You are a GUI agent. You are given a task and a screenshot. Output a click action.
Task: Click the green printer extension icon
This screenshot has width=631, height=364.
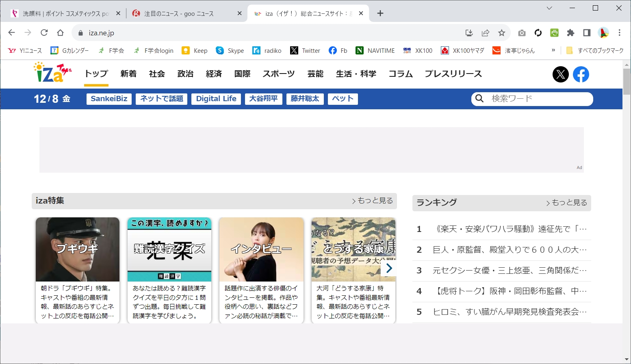pyautogui.click(x=554, y=33)
